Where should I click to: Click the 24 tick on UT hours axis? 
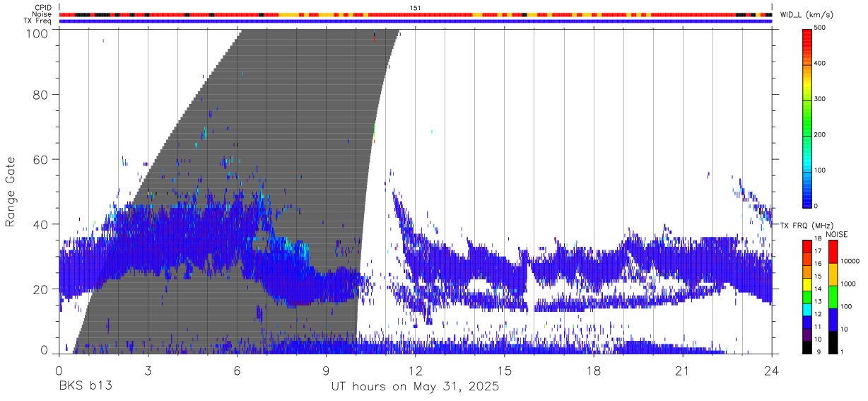[772, 371]
